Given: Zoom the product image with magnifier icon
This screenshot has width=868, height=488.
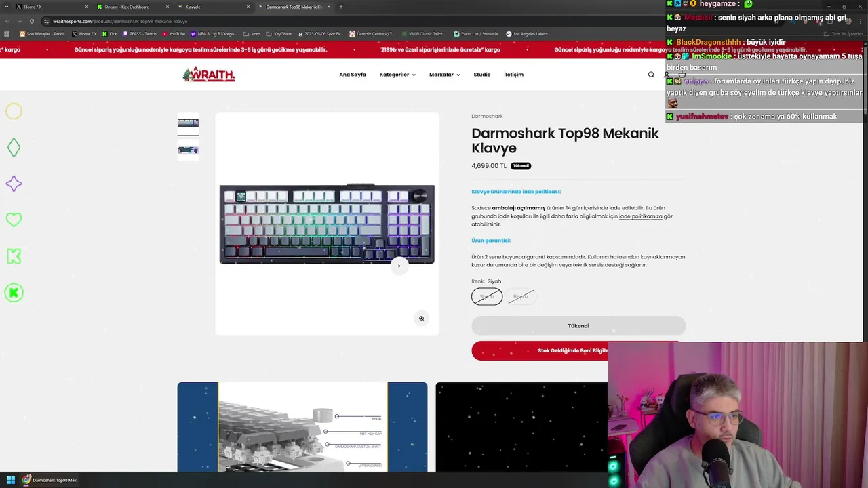Looking at the screenshot, I should coord(421,319).
